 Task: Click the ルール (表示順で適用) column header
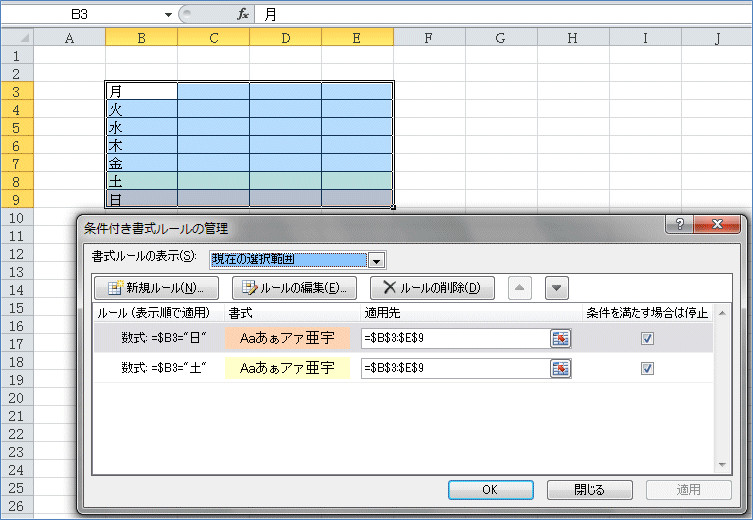(x=158, y=313)
